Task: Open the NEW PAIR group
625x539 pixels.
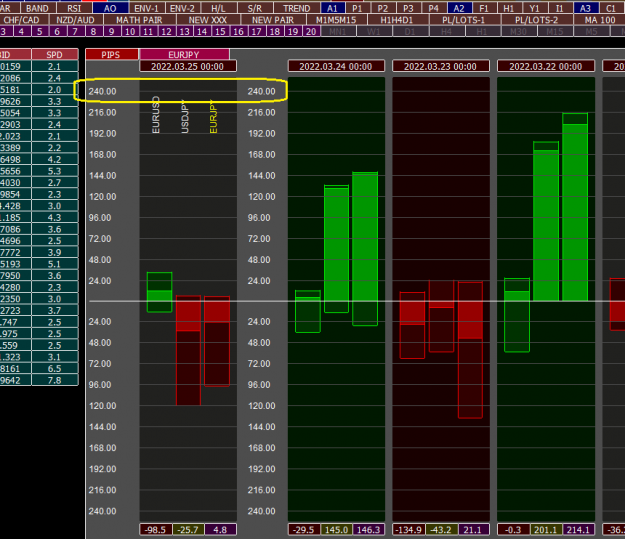Action: (273, 20)
